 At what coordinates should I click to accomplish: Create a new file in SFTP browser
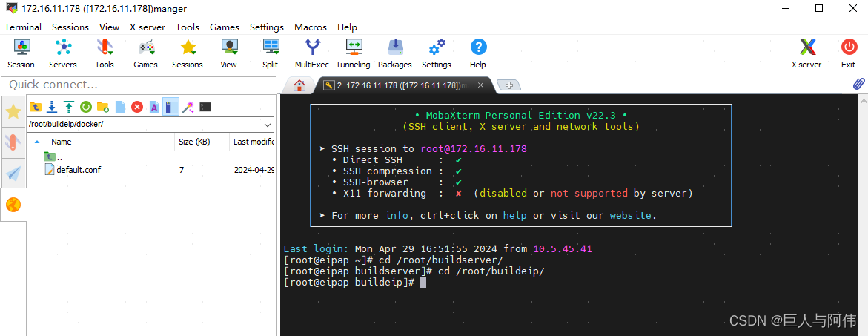[x=120, y=107]
